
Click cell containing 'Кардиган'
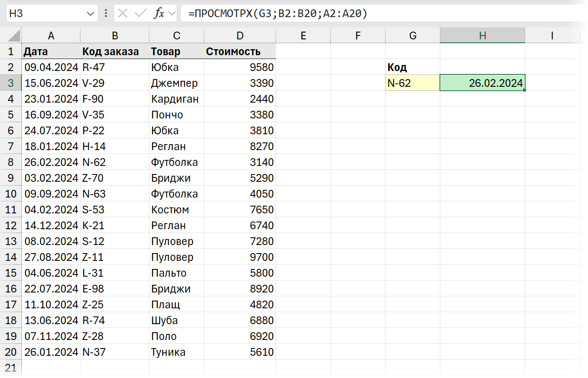click(176, 99)
